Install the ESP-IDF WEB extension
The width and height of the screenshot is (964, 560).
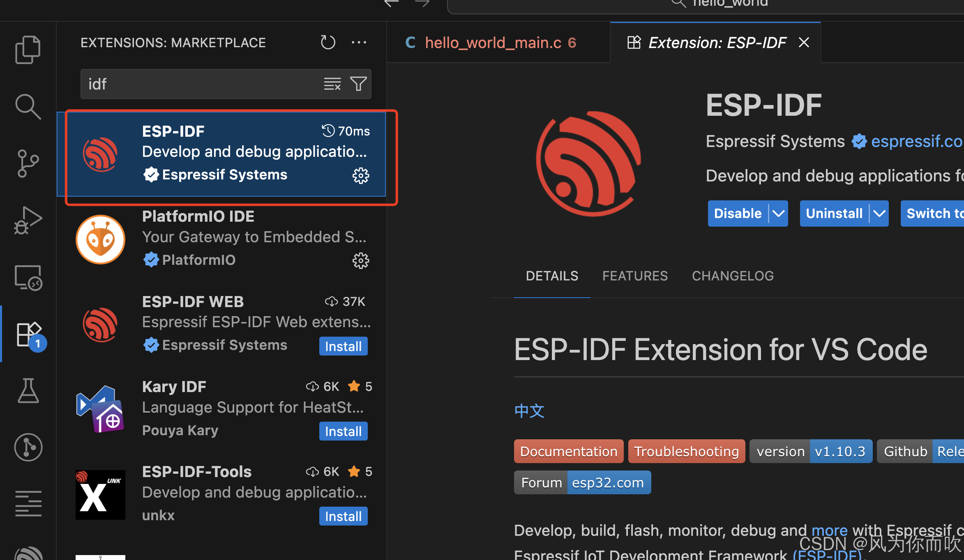click(x=343, y=346)
